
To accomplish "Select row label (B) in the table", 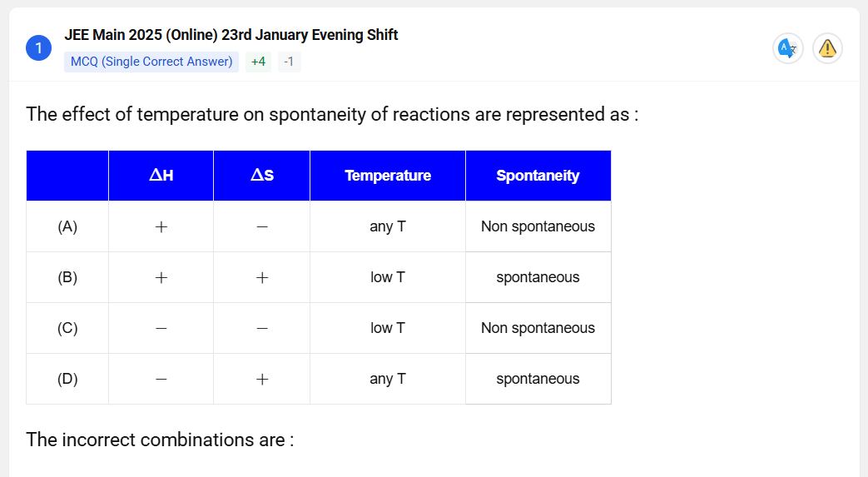I will (x=67, y=277).
